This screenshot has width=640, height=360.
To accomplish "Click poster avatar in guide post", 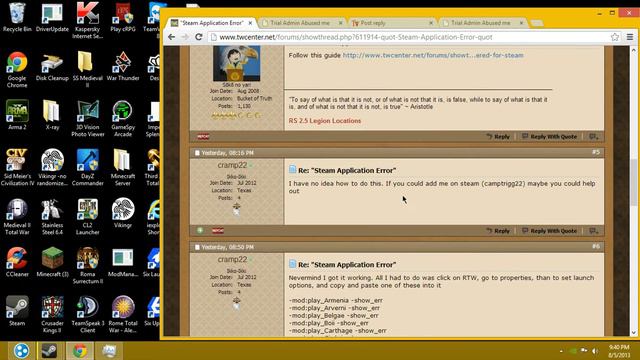I will coord(236,63).
